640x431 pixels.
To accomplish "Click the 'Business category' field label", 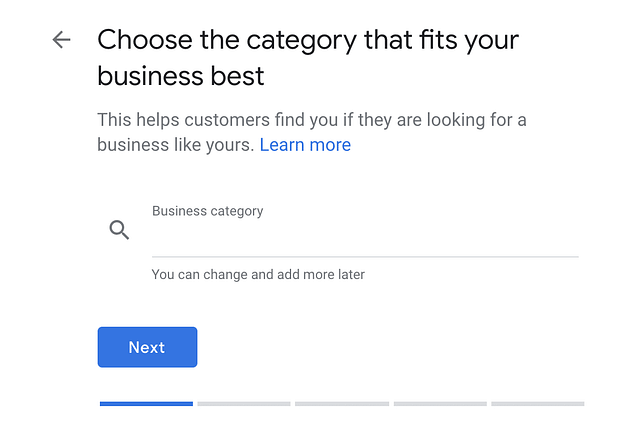I will coord(207,211).
